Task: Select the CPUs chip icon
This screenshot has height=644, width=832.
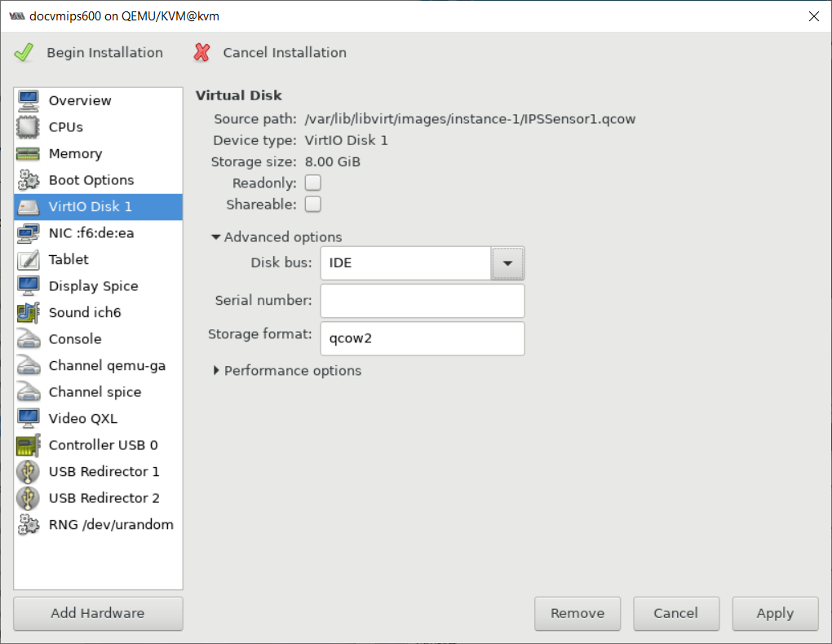Action: pos(28,127)
